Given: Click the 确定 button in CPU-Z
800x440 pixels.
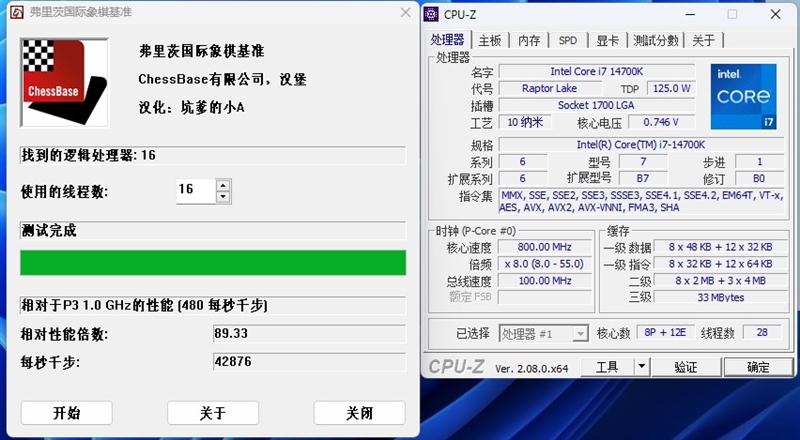Looking at the screenshot, I should [758, 366].
